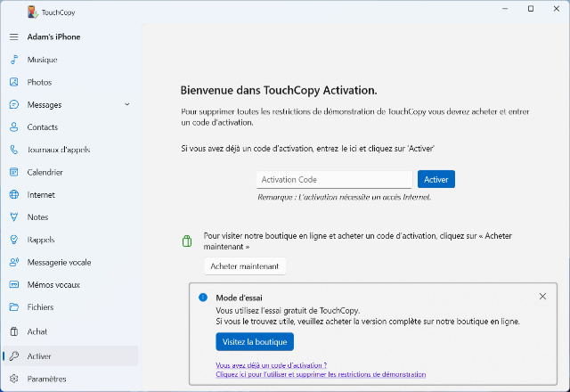Maximize the TouchCopy window
This screenshot has height=392, width=570.
pyautogui.click(x=531, y=9)
